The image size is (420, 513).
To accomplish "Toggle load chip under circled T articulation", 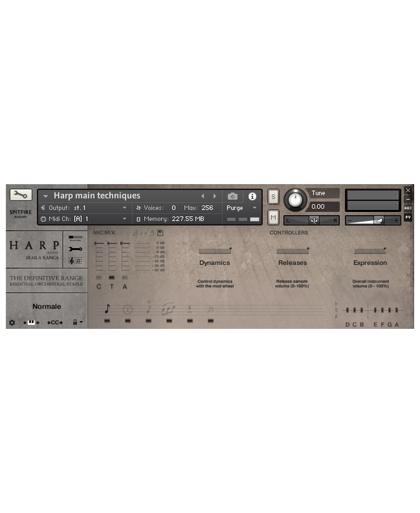I will point(127,321).
